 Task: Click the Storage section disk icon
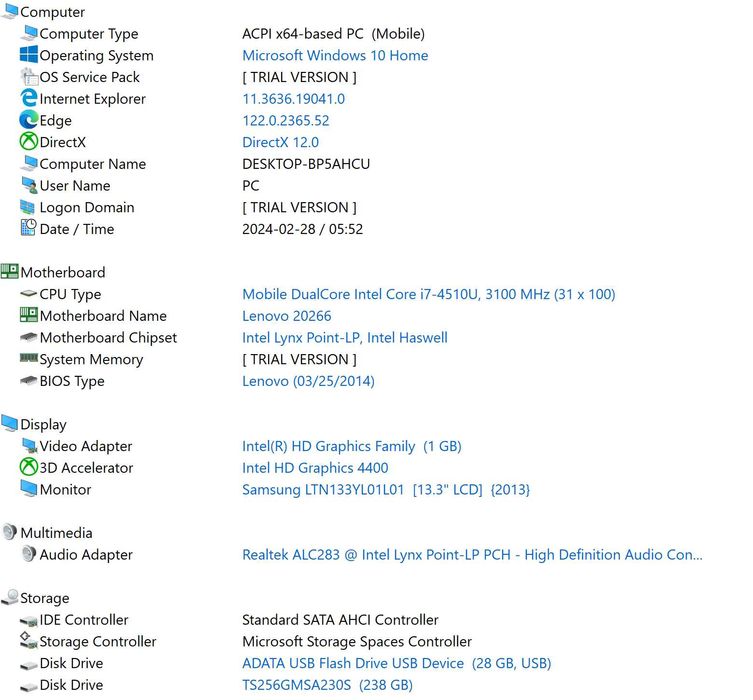[10, 597]
